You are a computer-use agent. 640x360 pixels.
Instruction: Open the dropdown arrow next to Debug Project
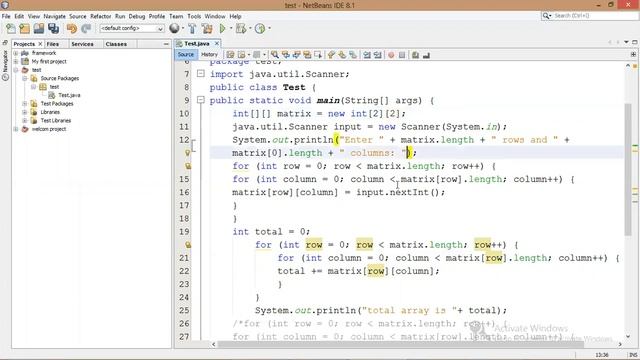(249, 28)
